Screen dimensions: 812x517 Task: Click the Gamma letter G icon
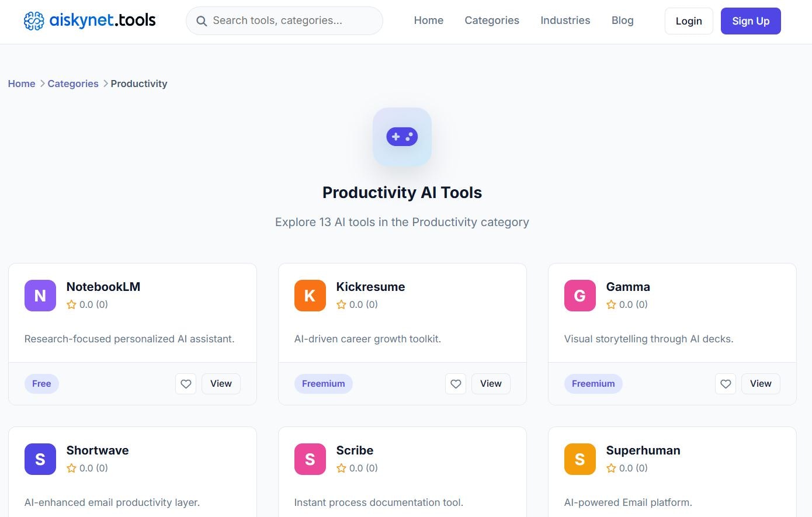(x=579, y=296)
